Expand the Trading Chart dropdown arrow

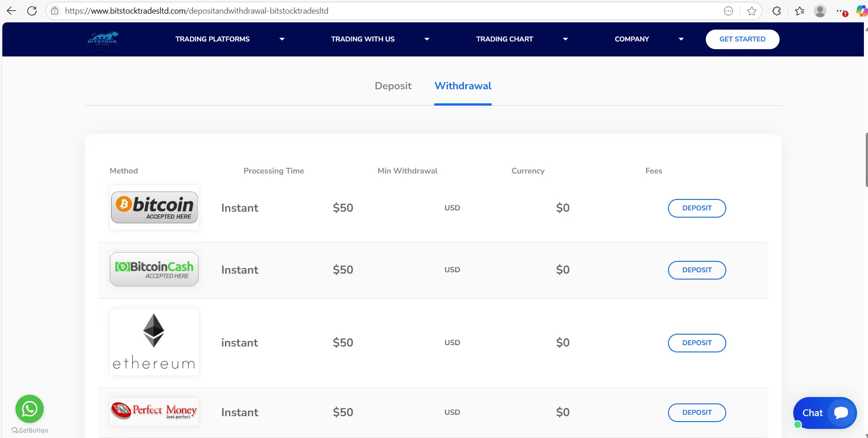point(565,39)
